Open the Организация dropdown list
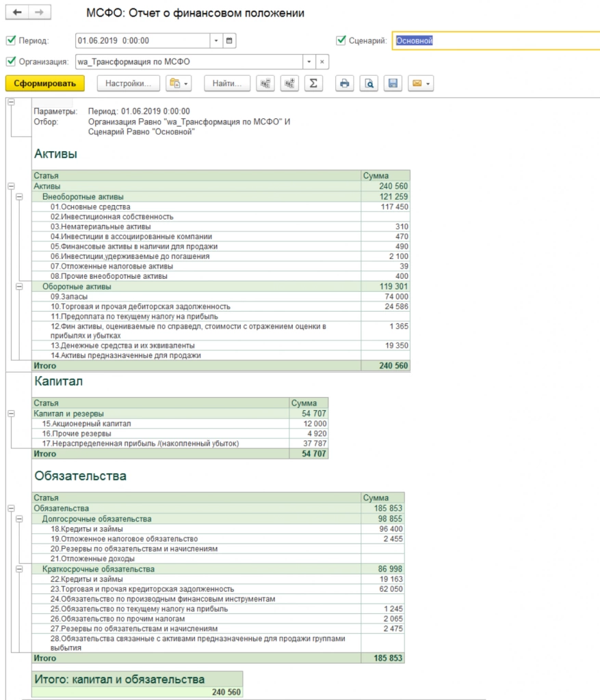600x700 pixels. coord(309,62)
